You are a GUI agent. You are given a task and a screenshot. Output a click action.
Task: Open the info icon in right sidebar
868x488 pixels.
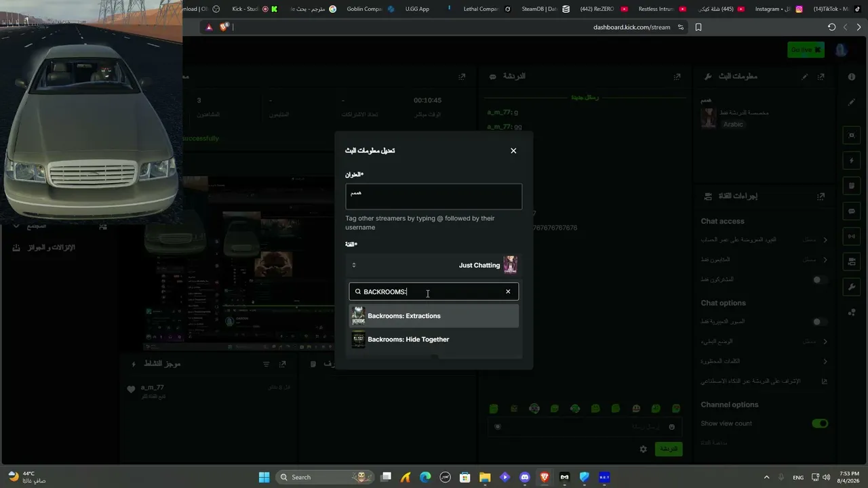(852, 77)
